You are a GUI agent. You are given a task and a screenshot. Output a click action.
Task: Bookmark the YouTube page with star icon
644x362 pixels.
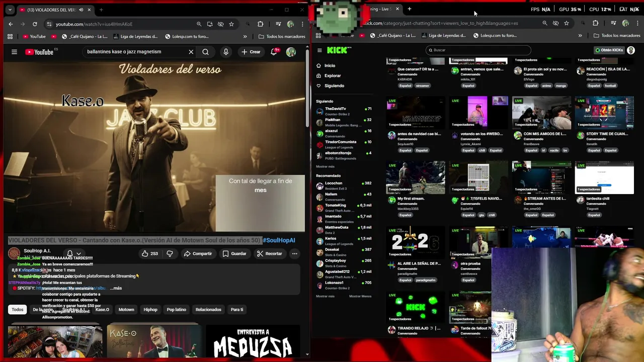point(231,24)
